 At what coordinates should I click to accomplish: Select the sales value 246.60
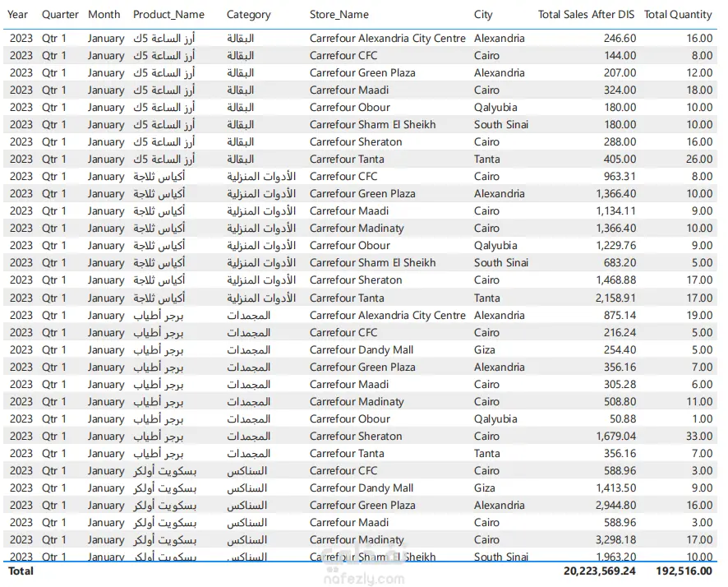[x=620, y=38]
